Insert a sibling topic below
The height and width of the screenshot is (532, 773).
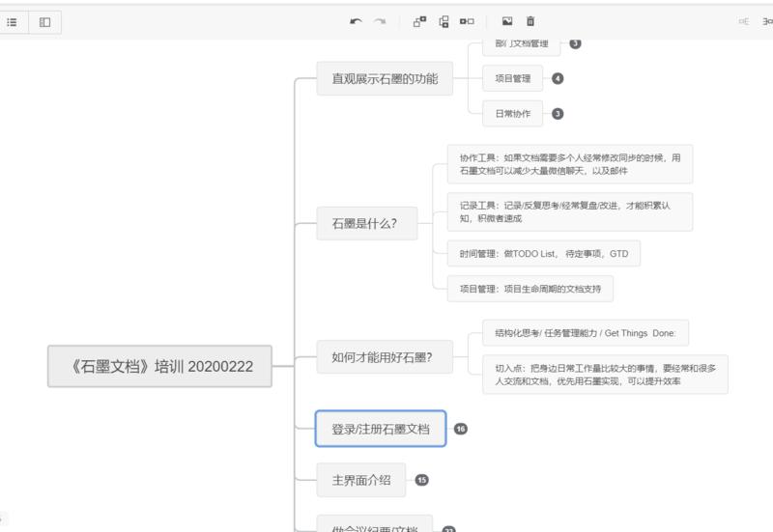[444, 21]
